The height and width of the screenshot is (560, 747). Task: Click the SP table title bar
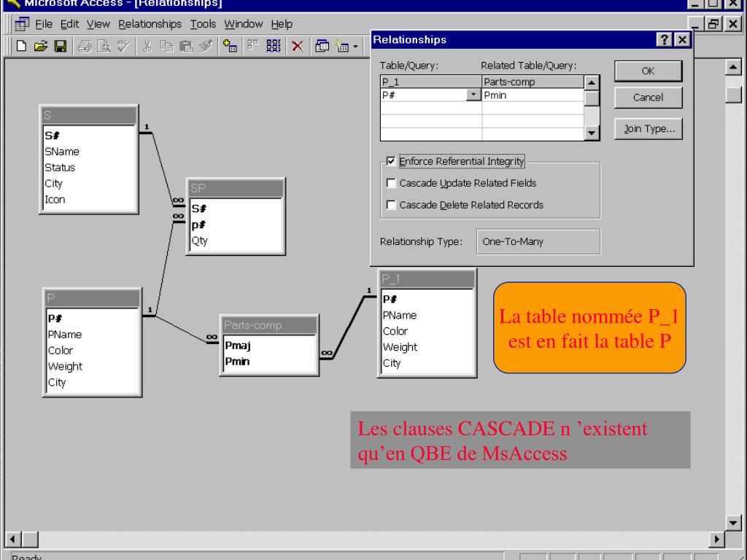236,188
